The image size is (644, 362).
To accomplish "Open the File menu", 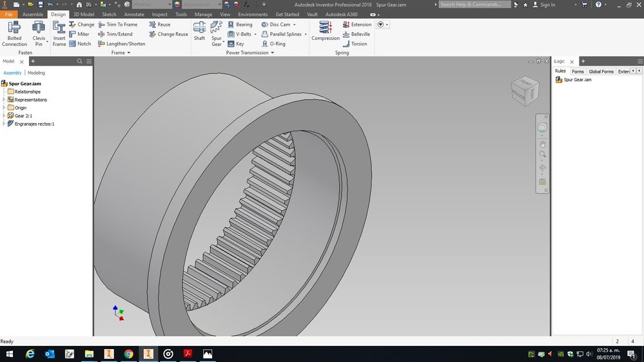I will click(8, 14).
